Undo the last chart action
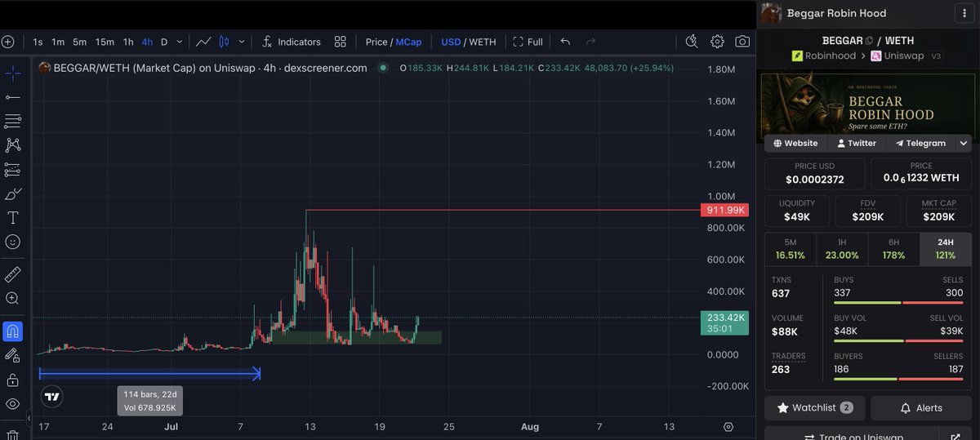980x440 pixels. click(x=565, y=42)
